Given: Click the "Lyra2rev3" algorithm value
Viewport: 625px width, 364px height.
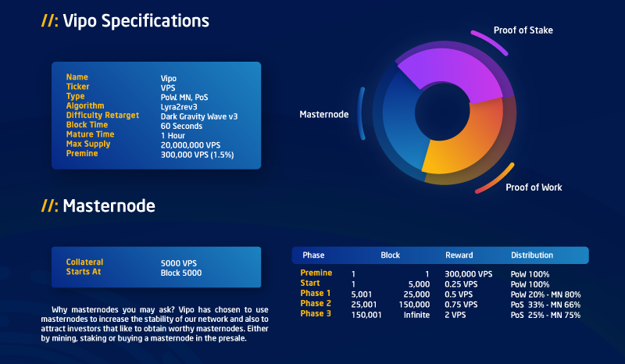Looking at the screenshot, I should 179,107.
